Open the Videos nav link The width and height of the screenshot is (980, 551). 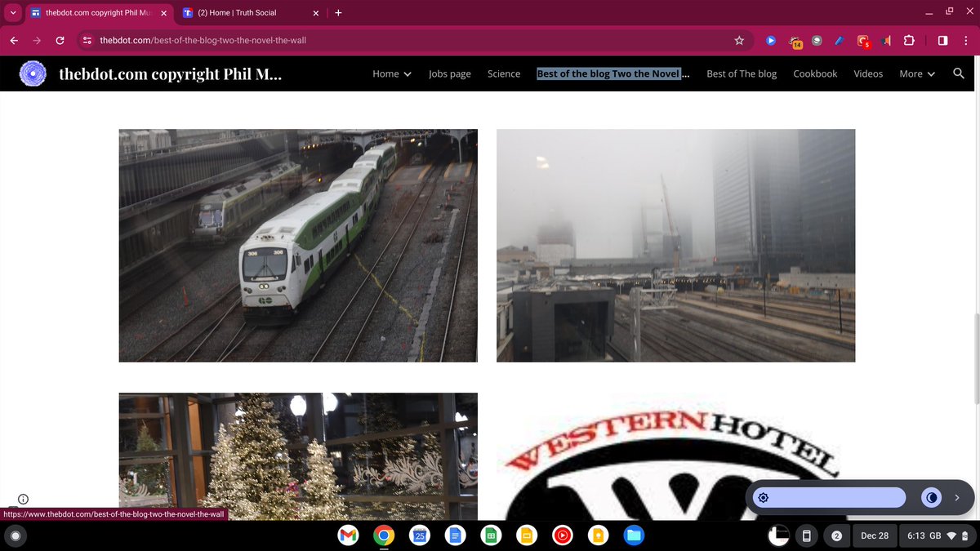(868, 73)
